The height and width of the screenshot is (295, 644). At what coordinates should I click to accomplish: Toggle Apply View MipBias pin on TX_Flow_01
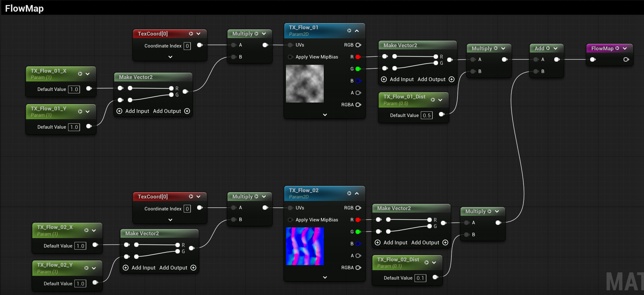(290, 57)
